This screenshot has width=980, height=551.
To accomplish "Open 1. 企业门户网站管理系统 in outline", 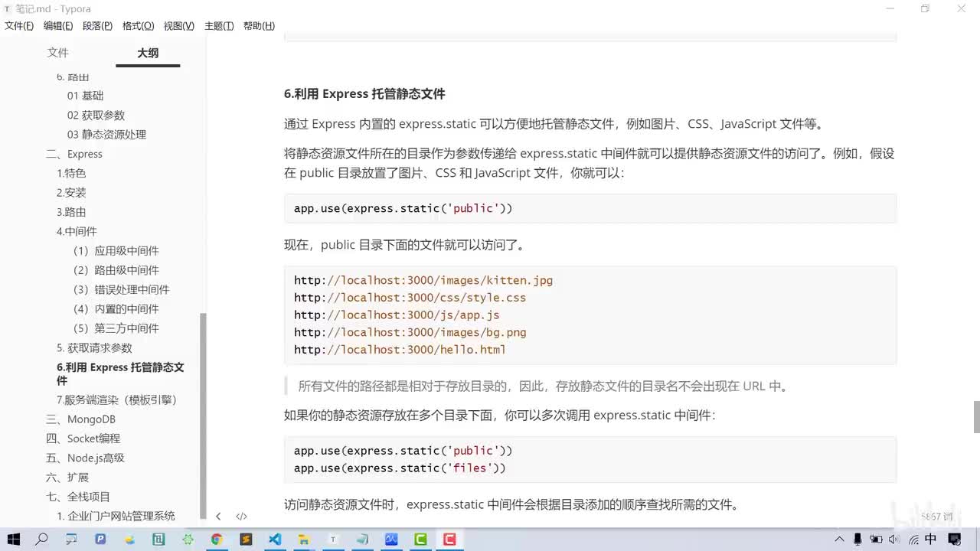I will click(116, 516).
